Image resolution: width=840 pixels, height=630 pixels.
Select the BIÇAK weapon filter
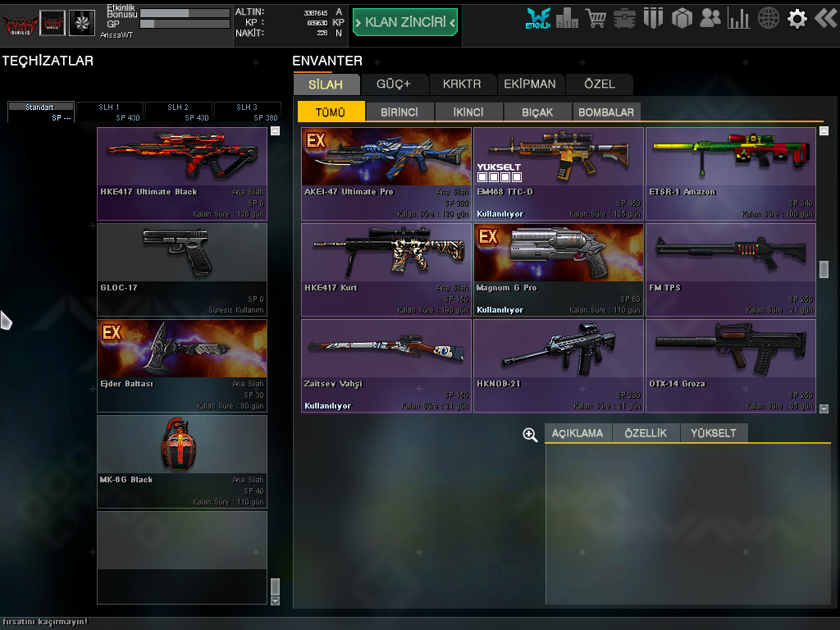[537, 112]
